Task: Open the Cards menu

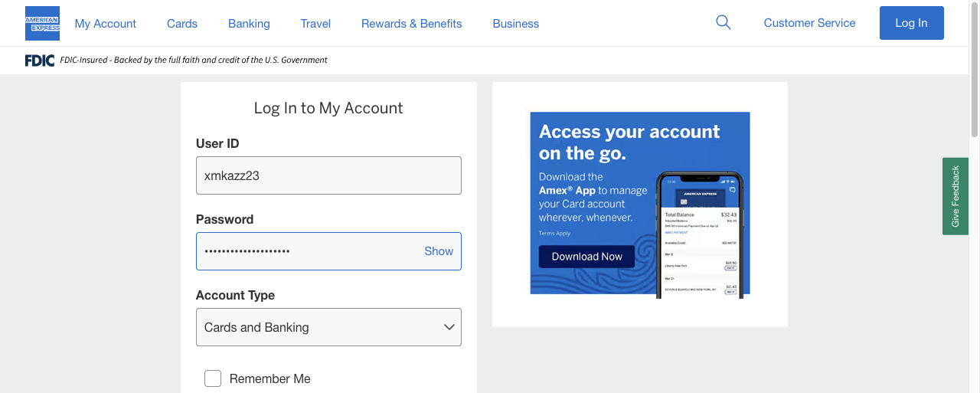Action: 182,24
